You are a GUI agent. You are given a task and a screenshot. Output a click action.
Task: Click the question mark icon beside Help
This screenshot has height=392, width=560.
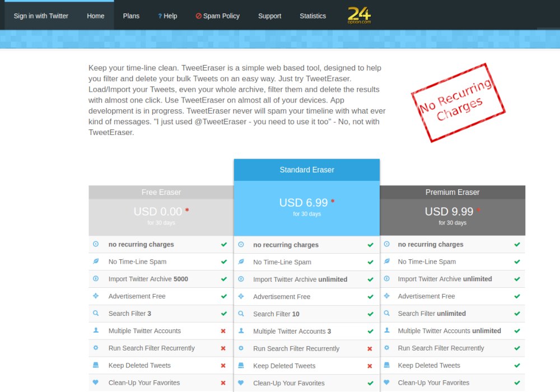tap(160, 16)
